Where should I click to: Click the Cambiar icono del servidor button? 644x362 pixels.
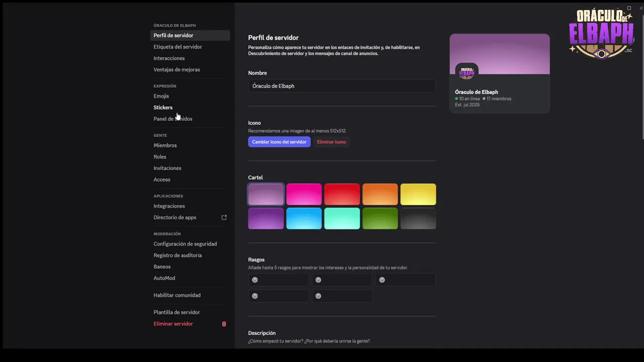(x=279, y=142)
